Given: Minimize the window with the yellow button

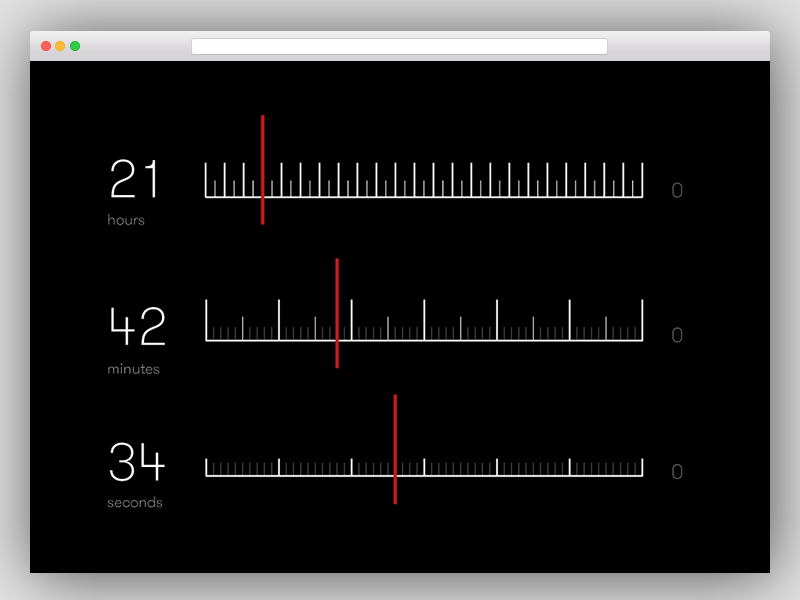Looking at the screenshot, I should pyautogui.click(x=60, y=46).
